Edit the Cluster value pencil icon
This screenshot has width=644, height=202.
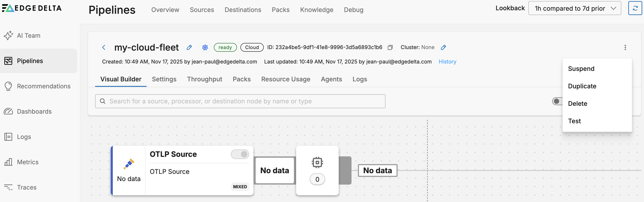click(x=443, y=48)
